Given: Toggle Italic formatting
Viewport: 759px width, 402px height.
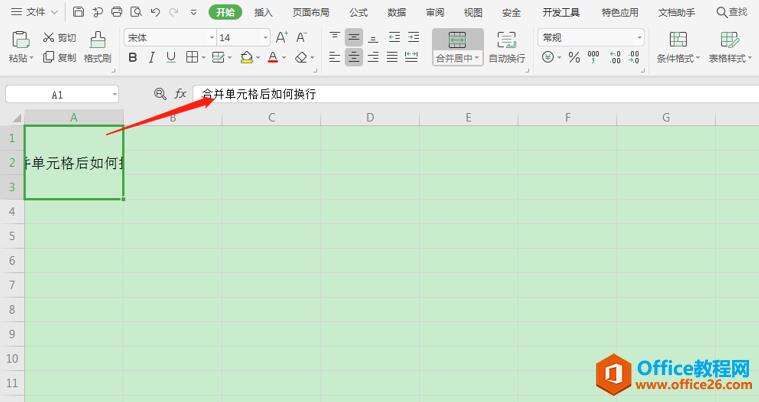Looking at the screenshot, I should (152, 58).
